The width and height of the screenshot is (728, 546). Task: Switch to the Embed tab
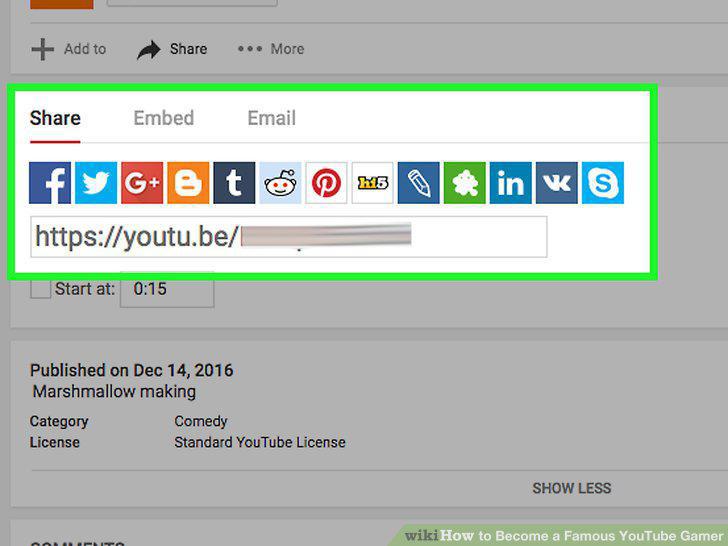coord(163,118)
